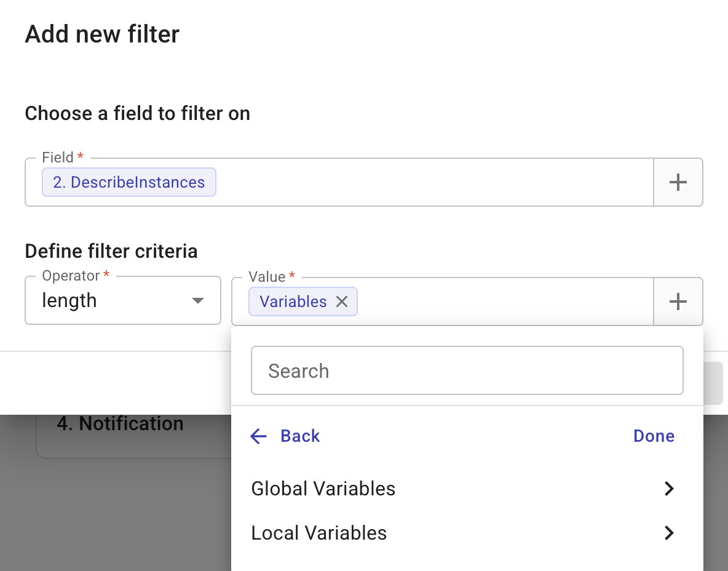This screenshot has height=571, width=728.
Task: Click empty space inside the Value input
Action: pos(504,301)
